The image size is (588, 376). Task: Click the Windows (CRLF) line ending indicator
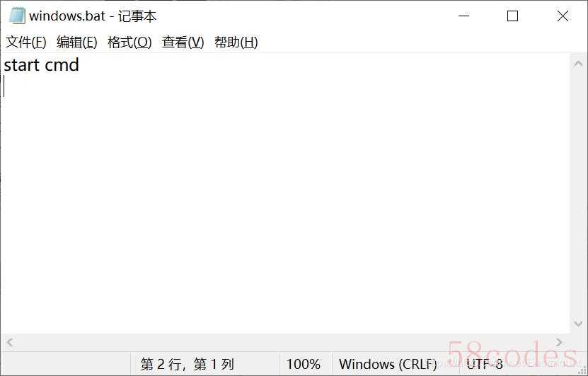pos(388,364)
